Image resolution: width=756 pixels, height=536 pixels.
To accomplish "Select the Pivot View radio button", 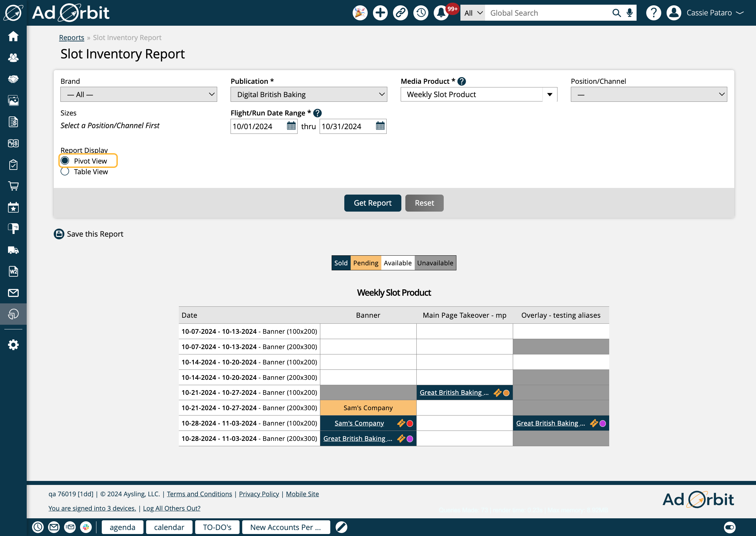I will click(65, 161).
